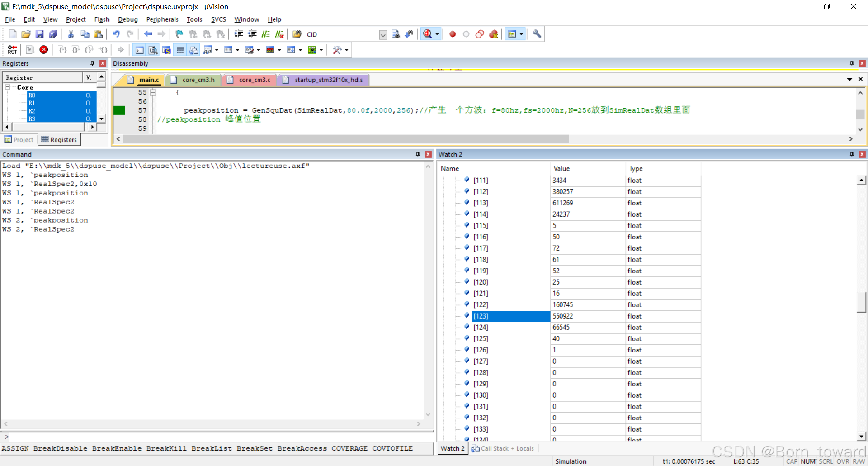Open Toolbox dropdown arrow
This screenshot has width=868, height=466.
347,50
